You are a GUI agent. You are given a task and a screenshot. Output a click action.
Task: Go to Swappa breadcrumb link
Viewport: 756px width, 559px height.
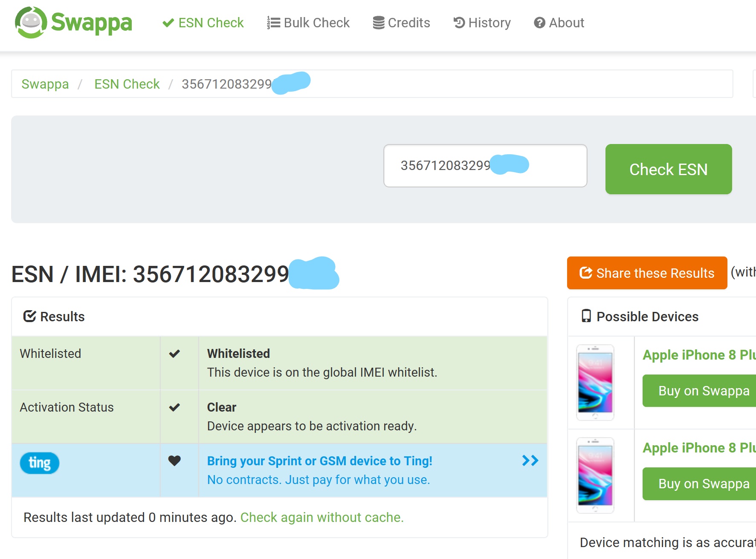tap(45, 84)
